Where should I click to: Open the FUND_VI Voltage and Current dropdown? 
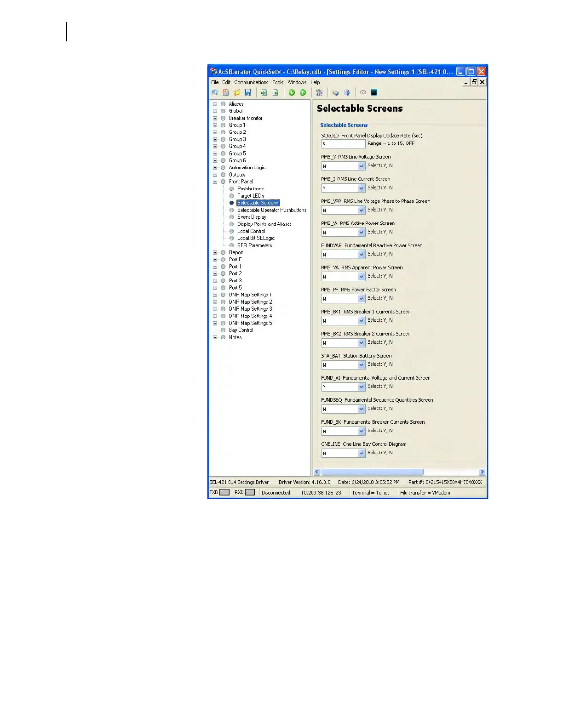[362, 387]
